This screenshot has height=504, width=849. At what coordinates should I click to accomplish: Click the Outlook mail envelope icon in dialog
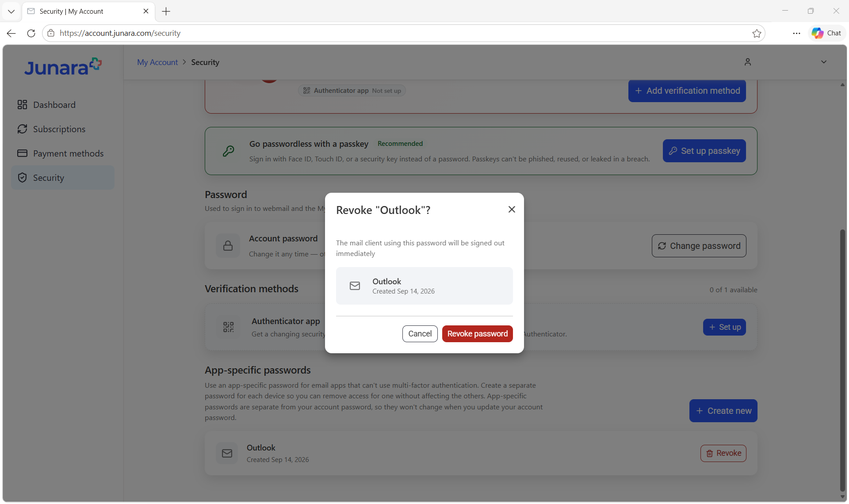click(x=355, y=286)
